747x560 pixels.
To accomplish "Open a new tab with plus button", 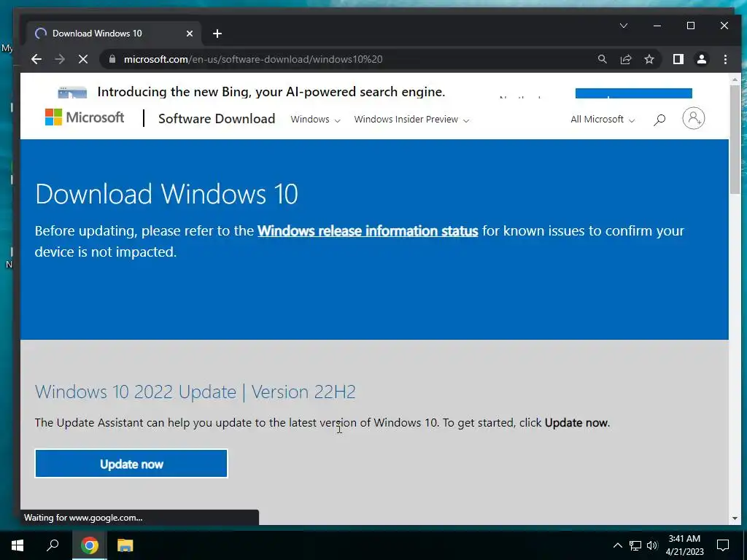I will [217, 34].
